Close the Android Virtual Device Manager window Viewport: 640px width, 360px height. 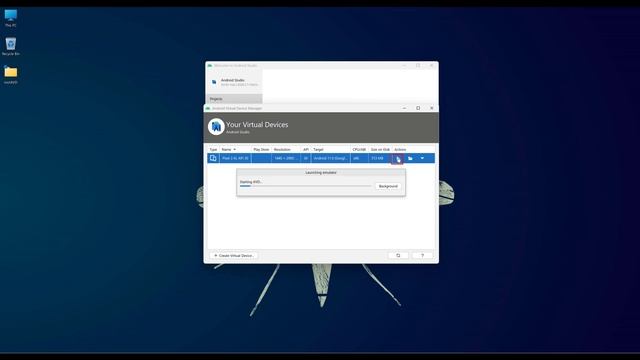pyautogui.click(x=432, y=108)
